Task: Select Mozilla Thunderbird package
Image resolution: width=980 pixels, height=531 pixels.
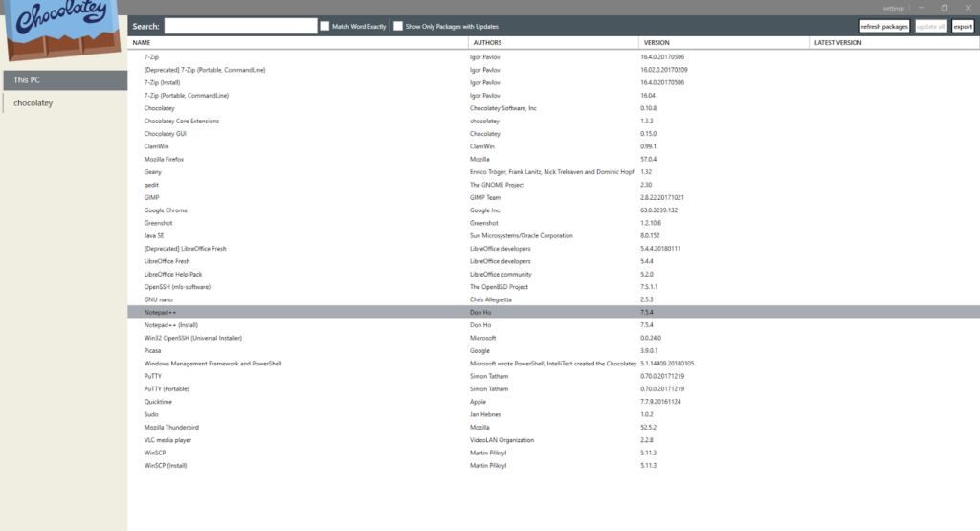Action: click(554, 428)
